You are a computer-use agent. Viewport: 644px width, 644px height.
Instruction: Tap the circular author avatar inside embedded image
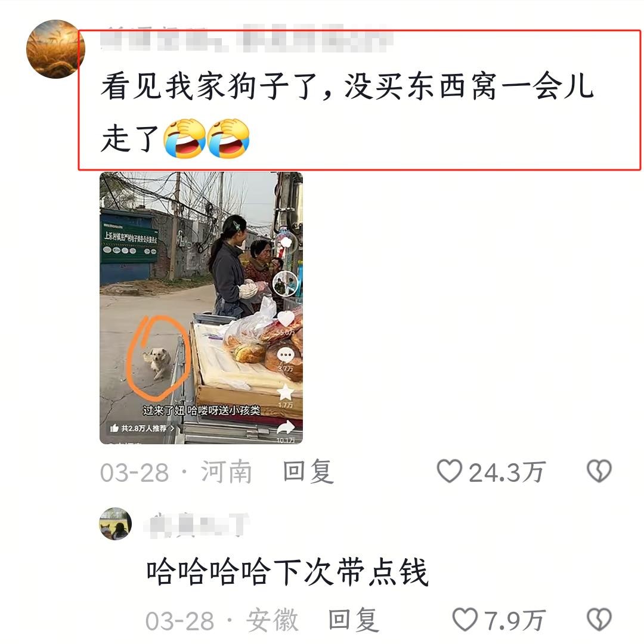pos(286,283)
